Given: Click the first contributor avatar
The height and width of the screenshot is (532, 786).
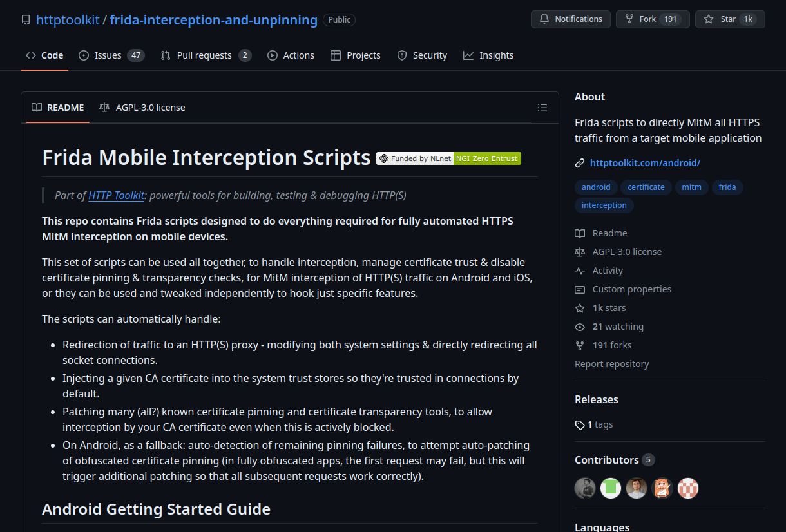Looking at the screenshot, I should tap(585, 488).
